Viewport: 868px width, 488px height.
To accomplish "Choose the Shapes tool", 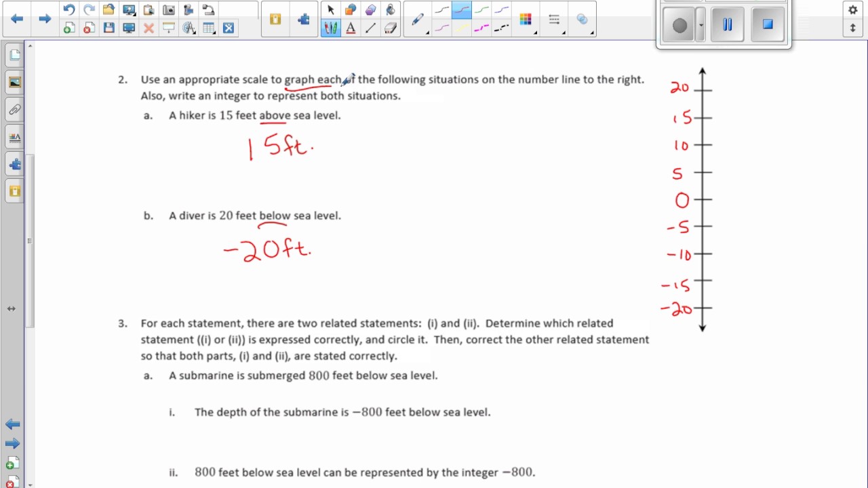I will coord(351,9).
